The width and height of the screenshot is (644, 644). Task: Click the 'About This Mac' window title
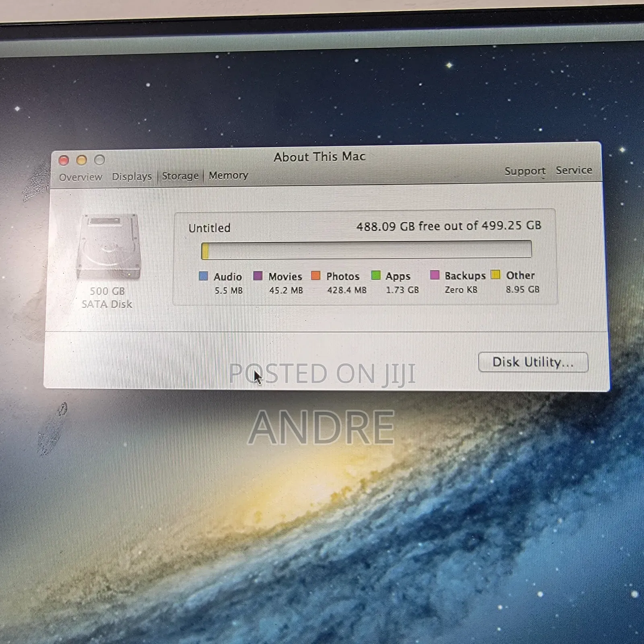click(320, 157)
